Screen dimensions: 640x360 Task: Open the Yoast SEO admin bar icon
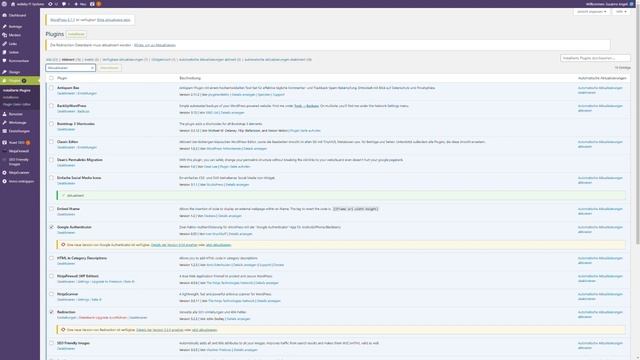point(92,4)
